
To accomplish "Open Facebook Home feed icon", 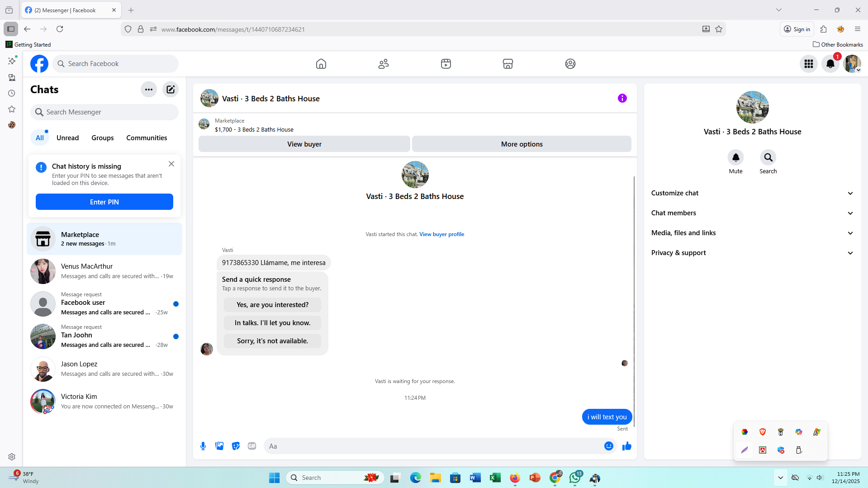I will click(x=321, y=64).
